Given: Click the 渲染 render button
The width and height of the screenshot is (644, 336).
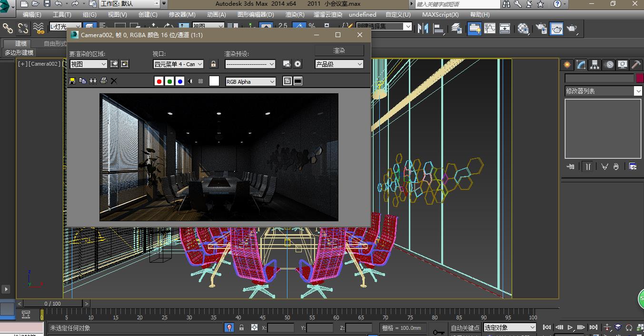Looking at the screenshot, I should coord(339,50).
